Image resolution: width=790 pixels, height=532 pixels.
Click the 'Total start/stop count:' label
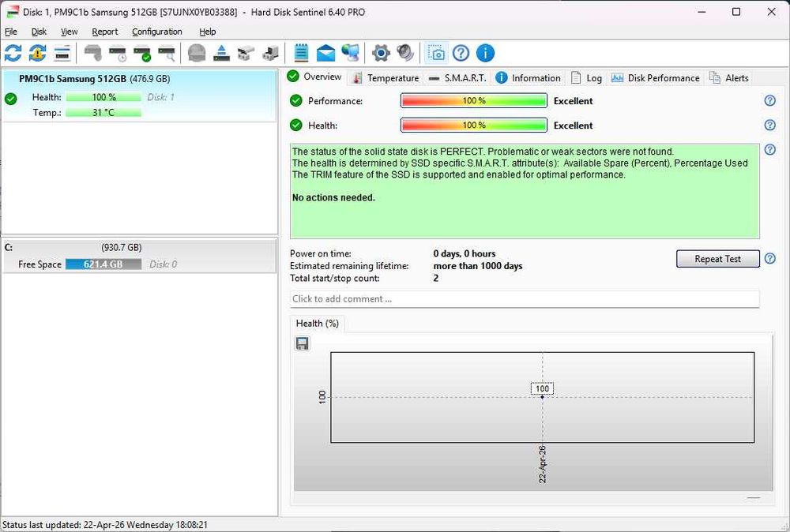tap(334, 279)
